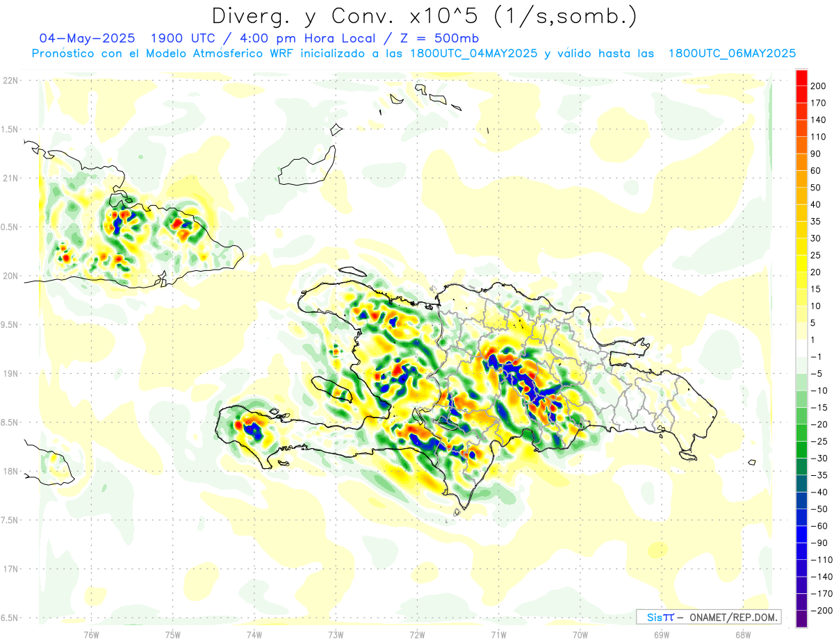Click the '6.5N' latitude label
The image size is (834, 644).
click(10, 618)
